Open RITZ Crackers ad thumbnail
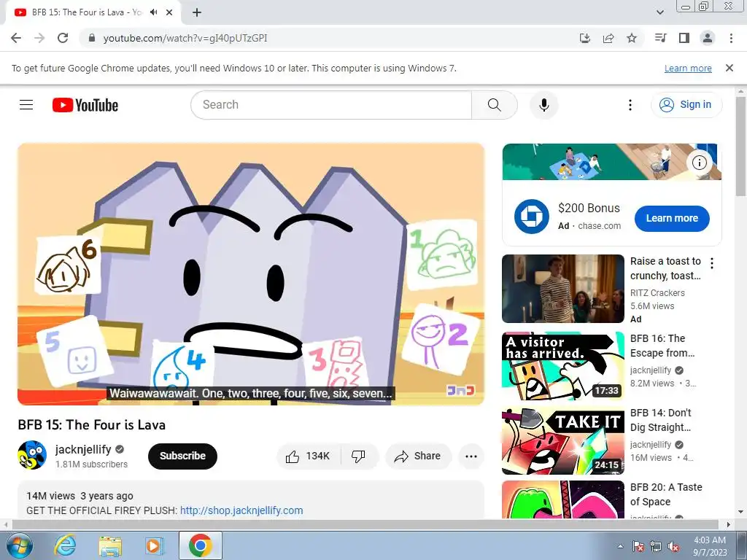The image size is (747, 560). pyautogui.click(x=562, y=289)
